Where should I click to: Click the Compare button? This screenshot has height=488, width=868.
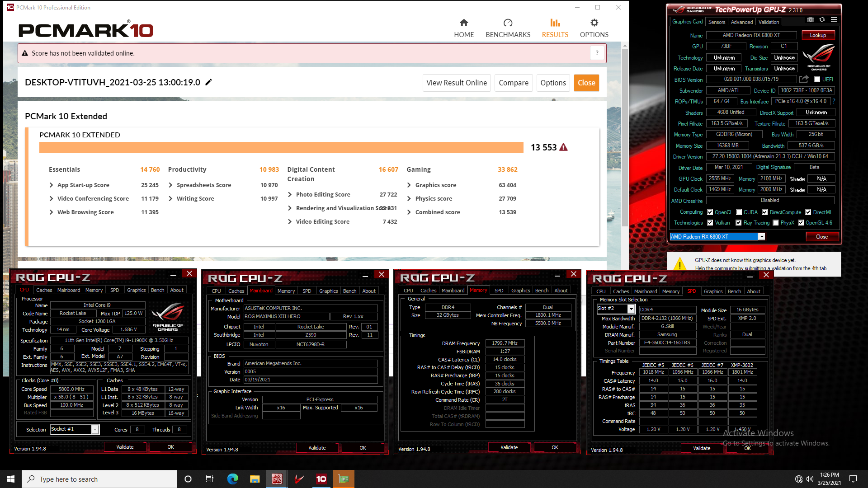[514, 83]
